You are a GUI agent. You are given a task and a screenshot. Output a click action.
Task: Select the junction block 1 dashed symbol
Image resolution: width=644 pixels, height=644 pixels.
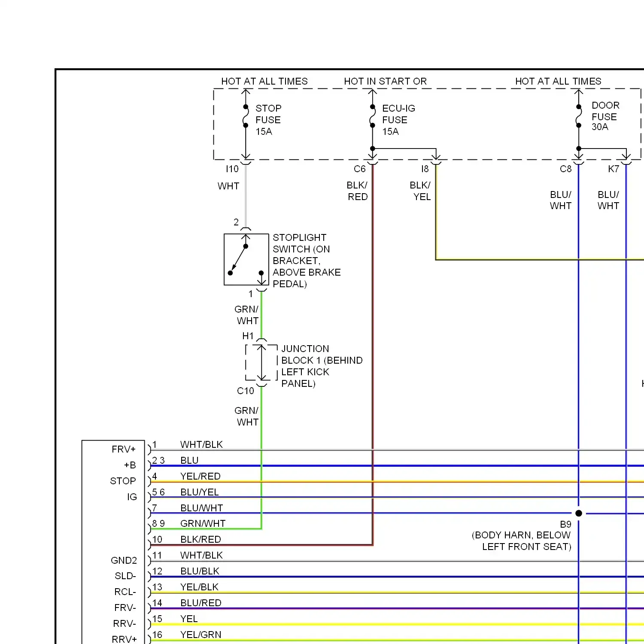pyautogui.click(x=261, y=362)
